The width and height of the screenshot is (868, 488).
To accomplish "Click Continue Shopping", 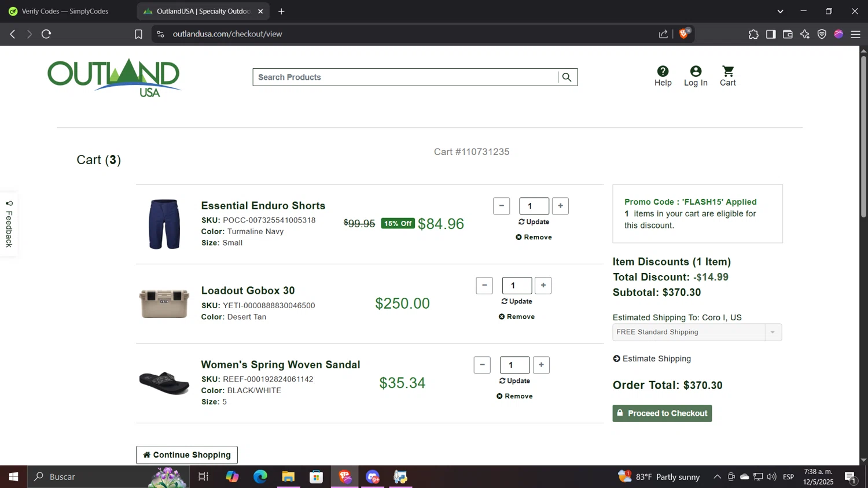I will click(187, 455).
